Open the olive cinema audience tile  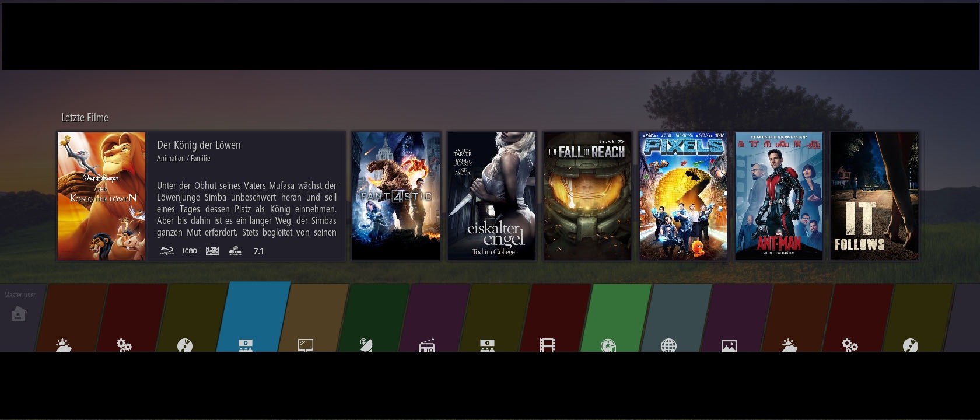pos(495,318)
